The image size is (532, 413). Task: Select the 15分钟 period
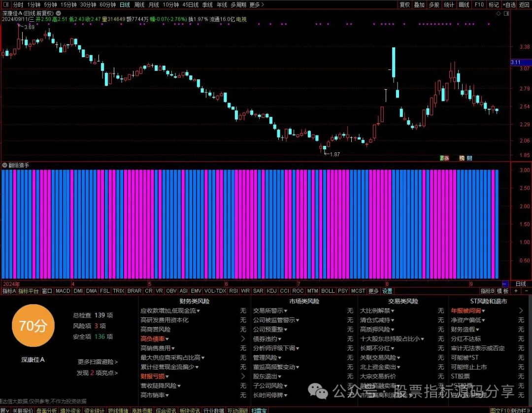(68, 5)
